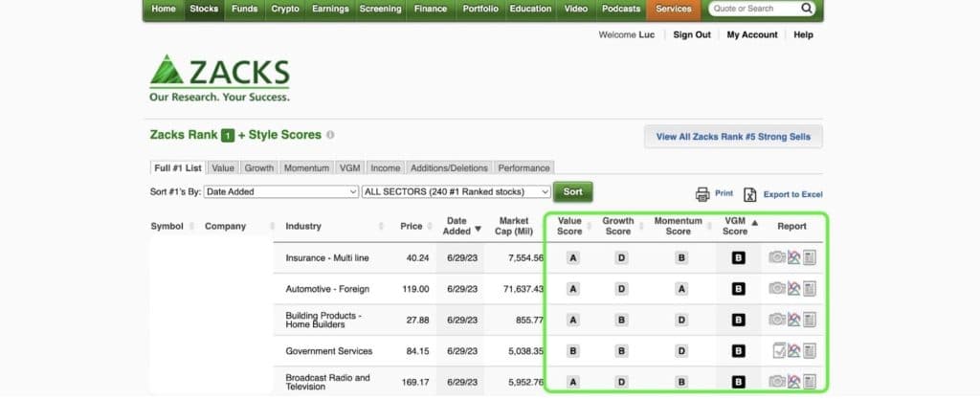Open snapshot camera icon for Automotive - Foreign row
980x399 pixels.
tap(777, 288)
